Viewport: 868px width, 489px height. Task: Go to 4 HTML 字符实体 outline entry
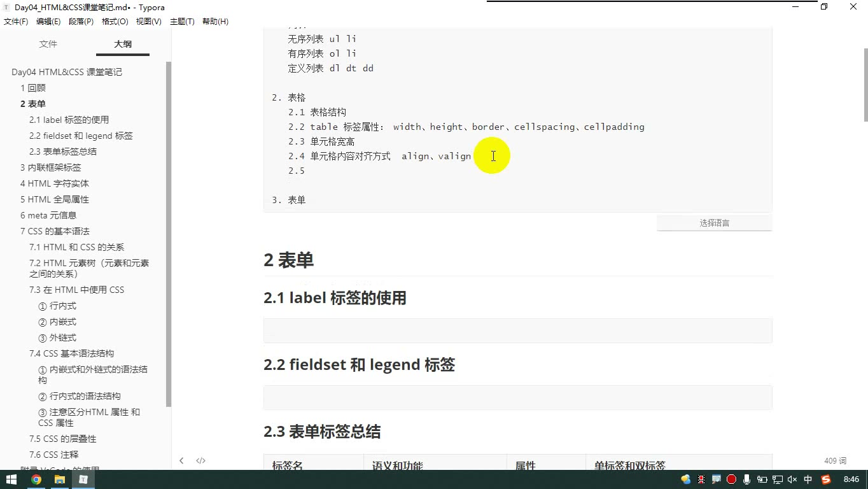pyautogui.click(x=55, y=183)
